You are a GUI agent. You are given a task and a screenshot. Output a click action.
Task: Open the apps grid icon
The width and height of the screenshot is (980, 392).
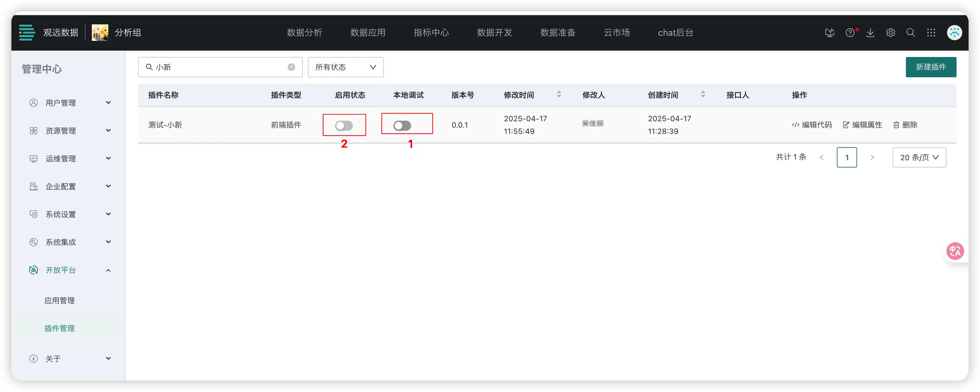931,33
